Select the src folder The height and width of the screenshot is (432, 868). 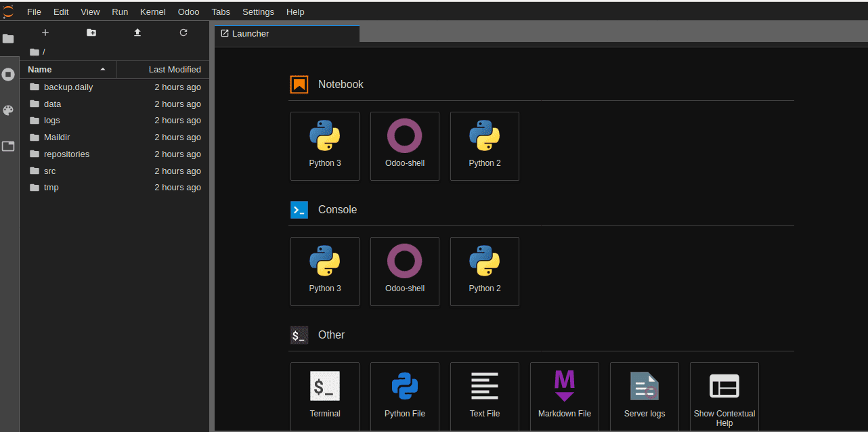tap(114, 171)
